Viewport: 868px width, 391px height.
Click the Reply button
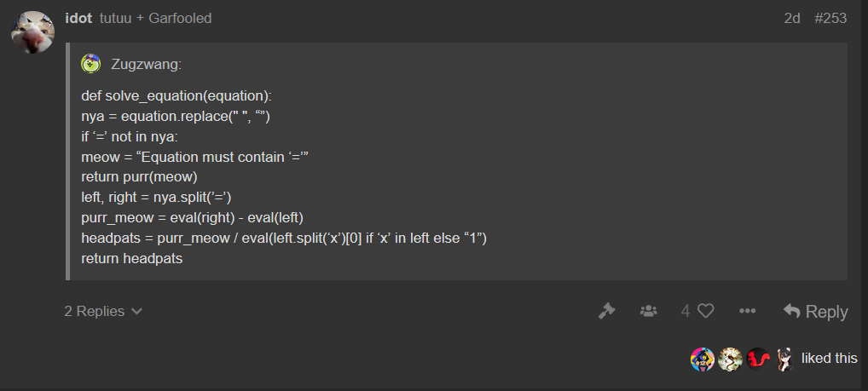(x=815, y=312)
